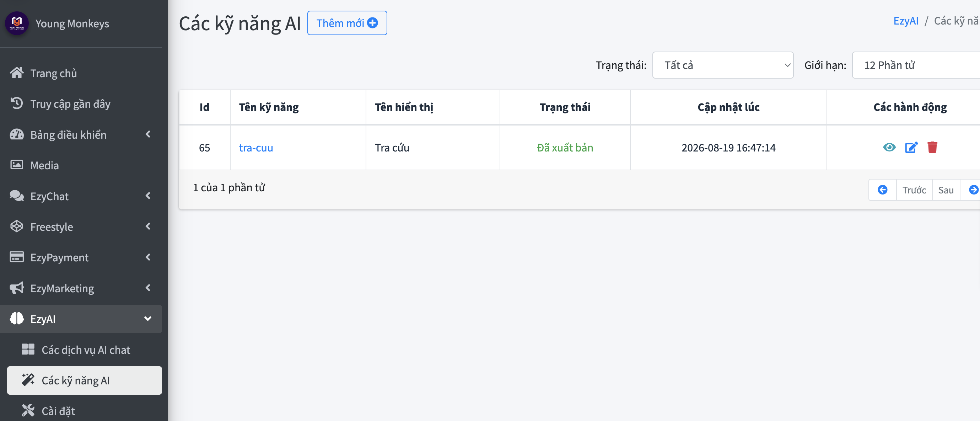Click the Bảng điều khiển dashboard gauge icon

click(x=17, y=134)
